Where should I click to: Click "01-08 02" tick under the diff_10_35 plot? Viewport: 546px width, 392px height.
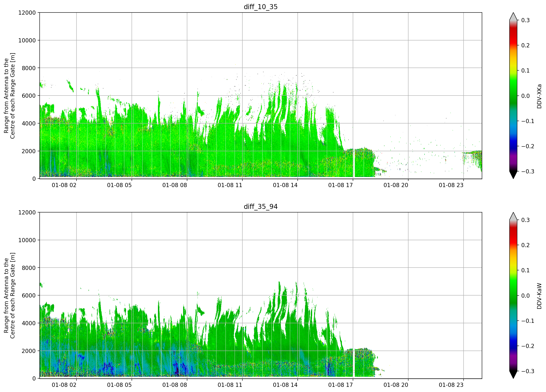click(64, 185)
